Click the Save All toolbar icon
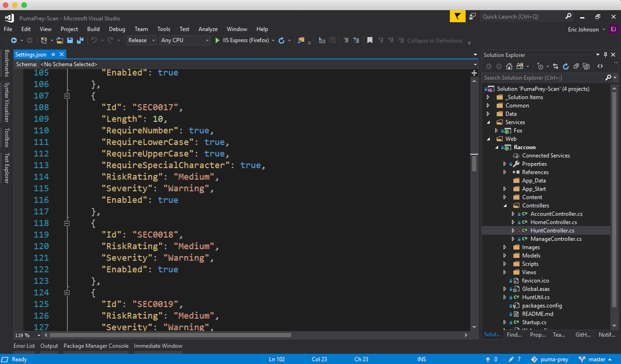621x364 pixels. [80, 40]
